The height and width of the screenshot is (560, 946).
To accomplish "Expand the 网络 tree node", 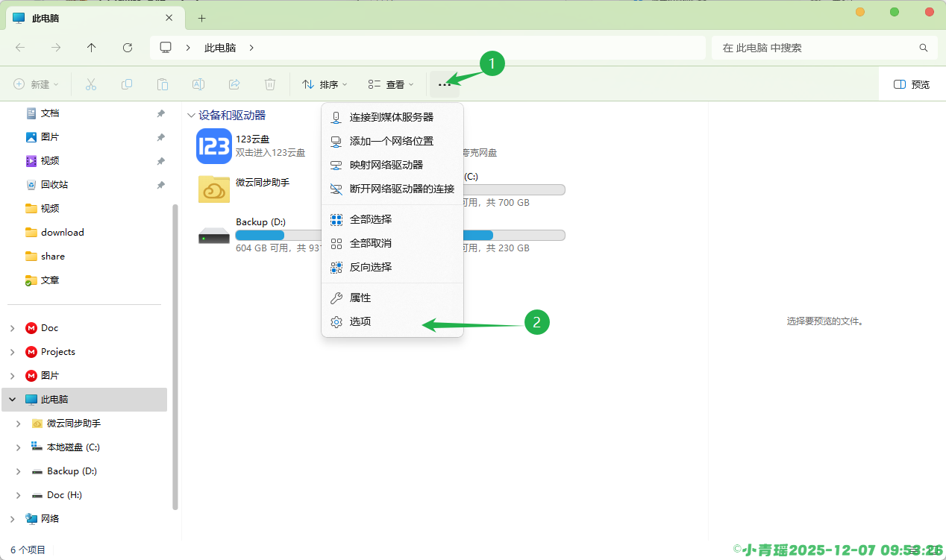I will [13, 519].
